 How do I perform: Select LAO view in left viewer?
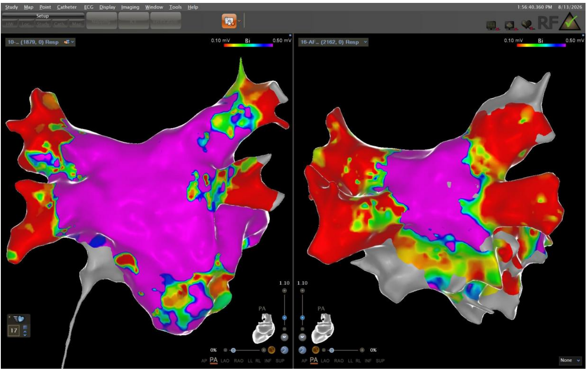[225, 361]
